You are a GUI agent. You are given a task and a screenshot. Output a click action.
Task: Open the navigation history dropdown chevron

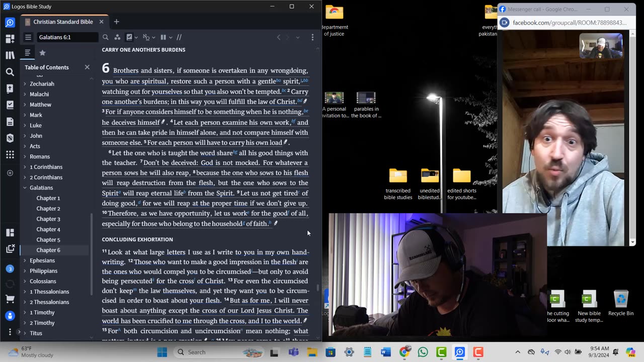click(297, 37)
